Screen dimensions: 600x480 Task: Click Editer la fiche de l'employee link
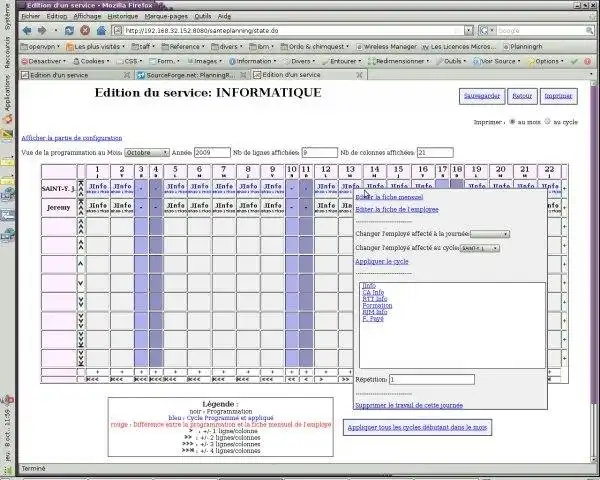[397, 209]
